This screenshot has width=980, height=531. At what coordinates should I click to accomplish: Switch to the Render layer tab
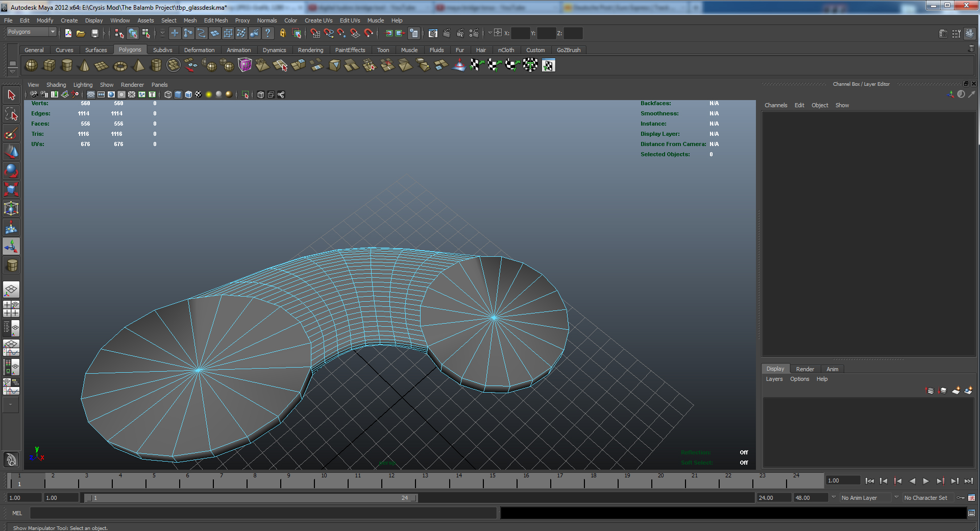pos(805,369)
